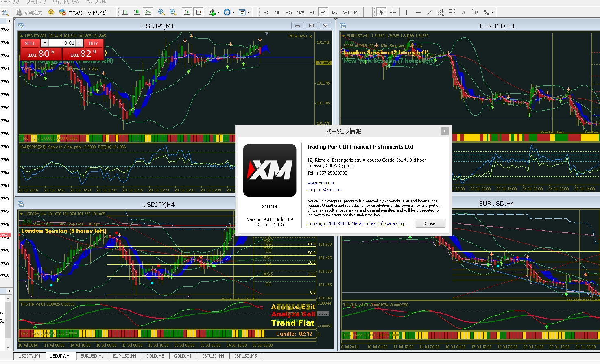
Task: Select the M1 timeframe button
Action: (266, 12)
